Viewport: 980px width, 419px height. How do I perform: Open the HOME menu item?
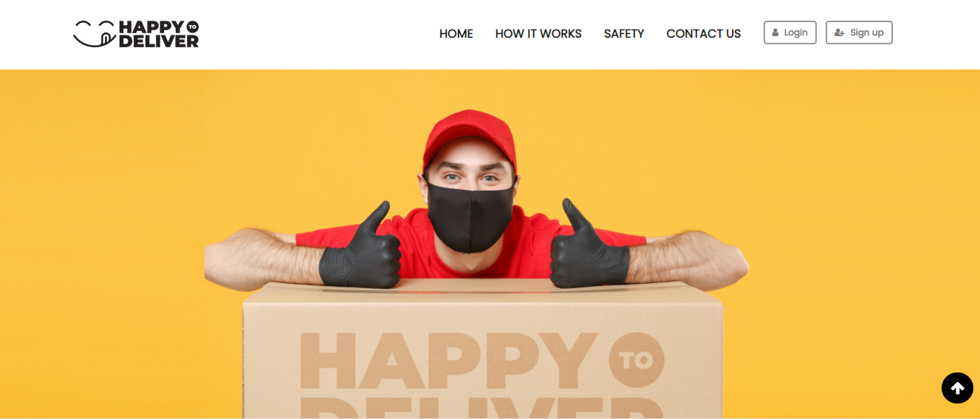pyautogui.click(x=456, y=34)
